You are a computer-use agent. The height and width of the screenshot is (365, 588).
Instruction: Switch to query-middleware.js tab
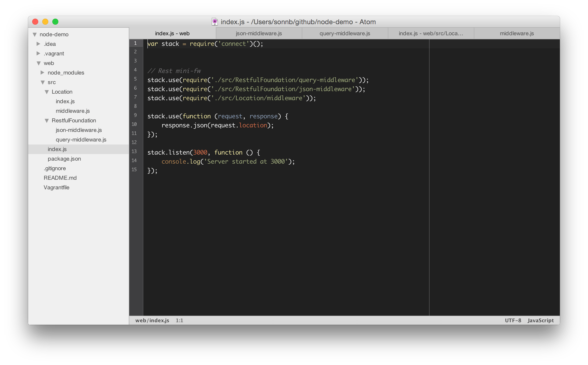click(345, 33)
